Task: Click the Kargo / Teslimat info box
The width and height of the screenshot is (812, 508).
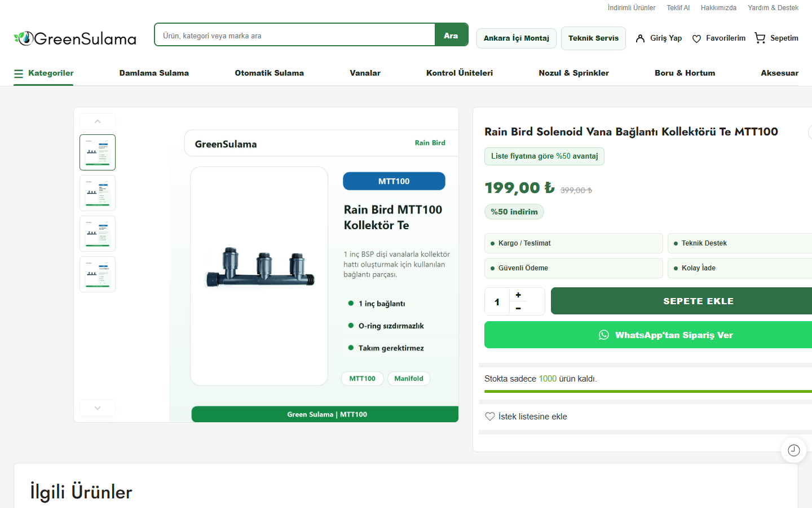Action: tap(573, 243)
